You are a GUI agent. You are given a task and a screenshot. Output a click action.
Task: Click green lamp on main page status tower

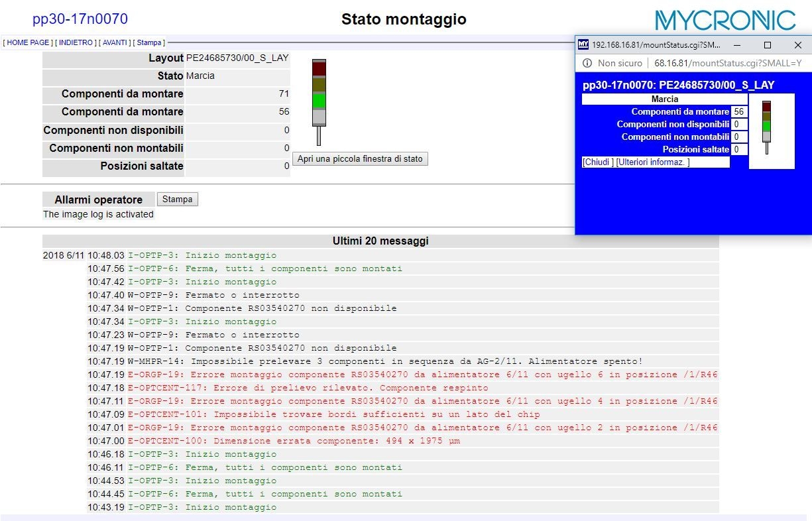[319, 100]
